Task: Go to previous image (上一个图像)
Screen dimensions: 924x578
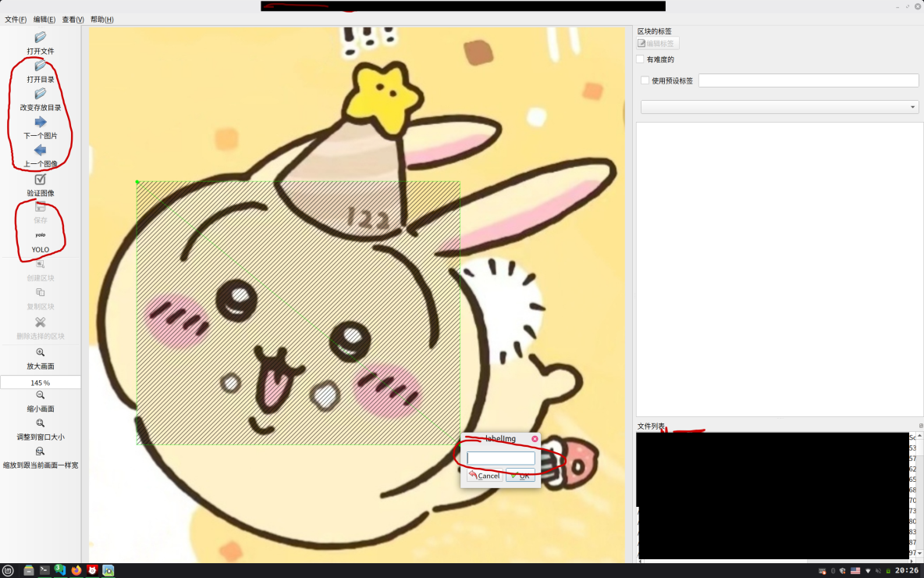Action: pyautogui.click(x=40, y=156)
